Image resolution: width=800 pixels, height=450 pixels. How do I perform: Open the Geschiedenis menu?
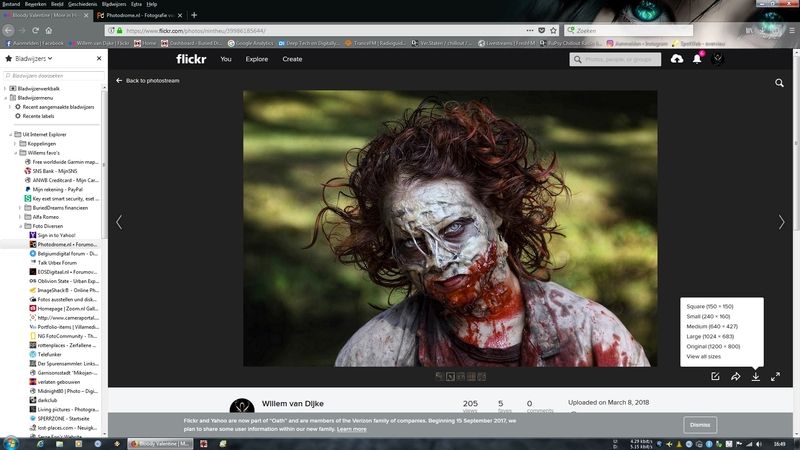click(x=82, y=4)
